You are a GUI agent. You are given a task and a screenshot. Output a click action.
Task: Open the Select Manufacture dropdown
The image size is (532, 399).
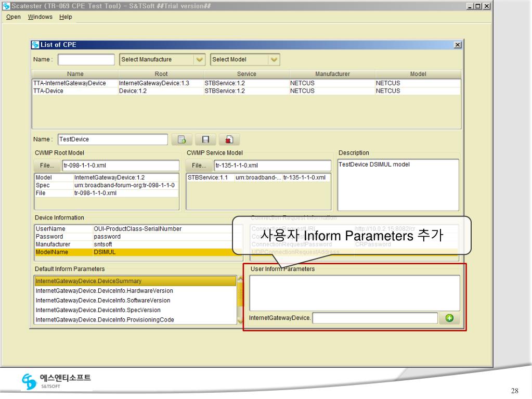[x=162, y=59]
